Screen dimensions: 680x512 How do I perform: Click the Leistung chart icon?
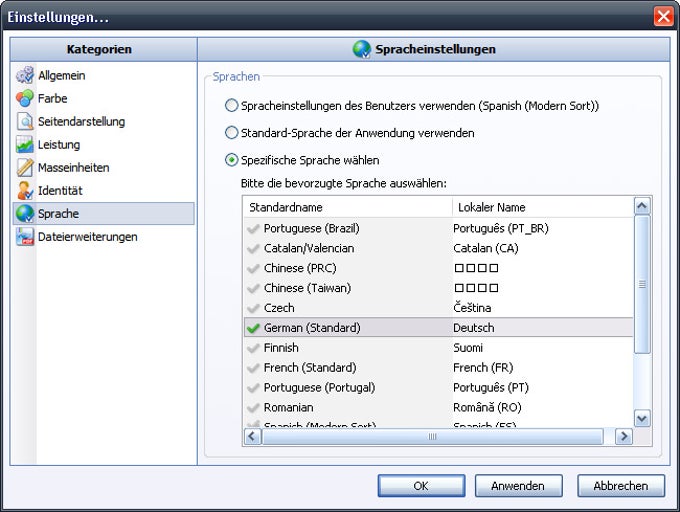25,144
